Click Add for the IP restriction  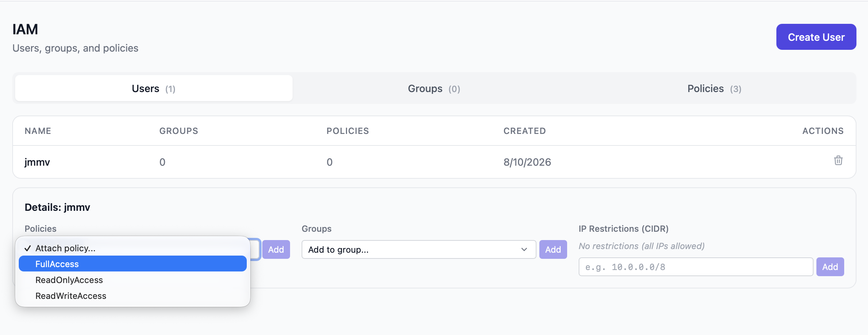(x=830, y=267)
